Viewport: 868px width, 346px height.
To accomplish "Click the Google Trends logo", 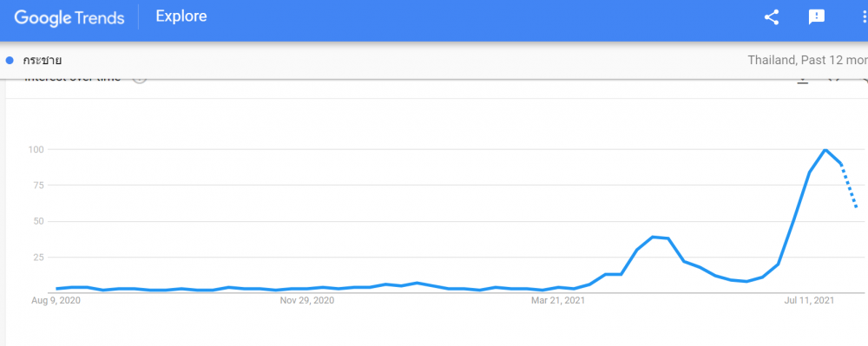I will pyautogui.click(x=69, y=17).
